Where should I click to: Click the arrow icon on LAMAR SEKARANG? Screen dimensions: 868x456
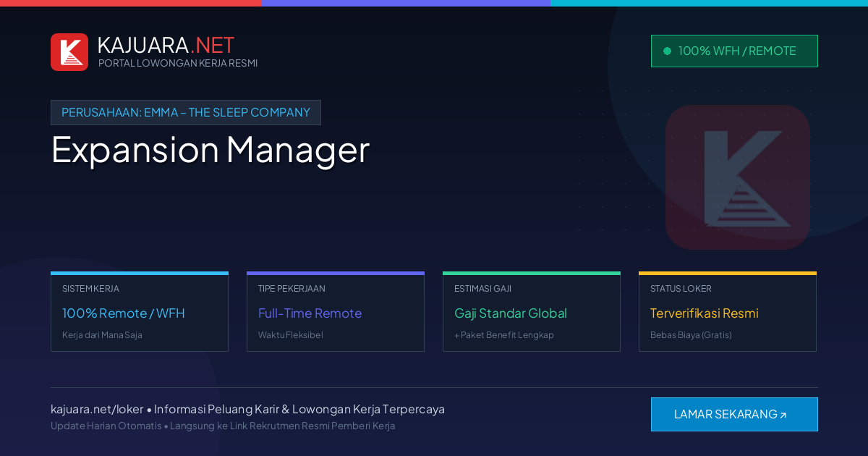click(x=783, y=415)
